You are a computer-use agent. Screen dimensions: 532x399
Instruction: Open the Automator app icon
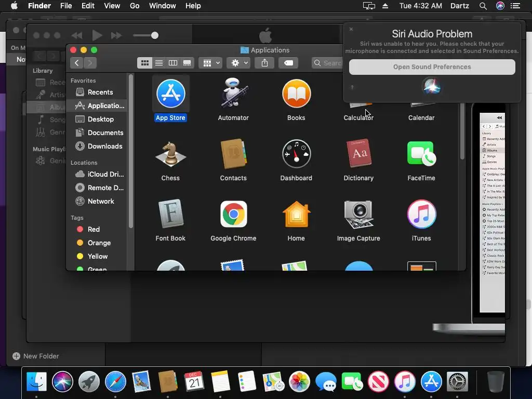tap(233, 92)
